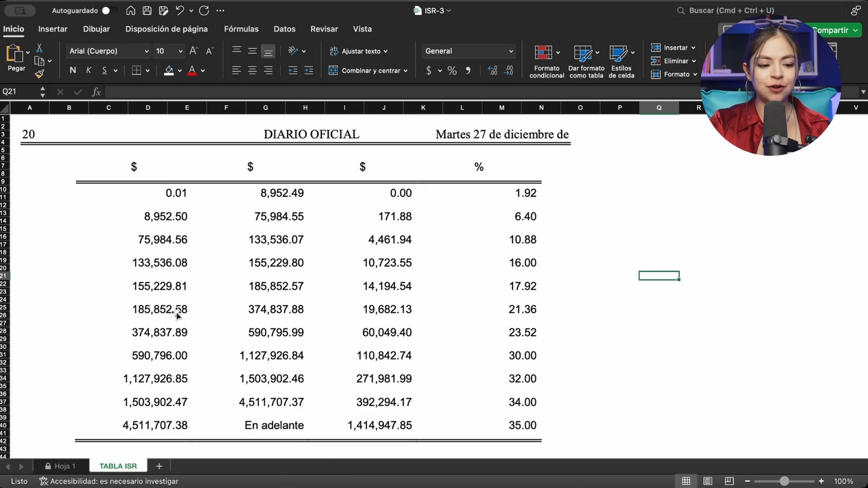Click the increase decimals icon

(x=493, y=70)
